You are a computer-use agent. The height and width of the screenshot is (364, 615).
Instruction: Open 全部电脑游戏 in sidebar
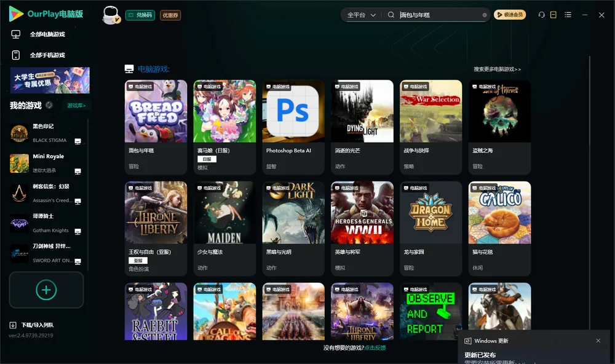47,34
